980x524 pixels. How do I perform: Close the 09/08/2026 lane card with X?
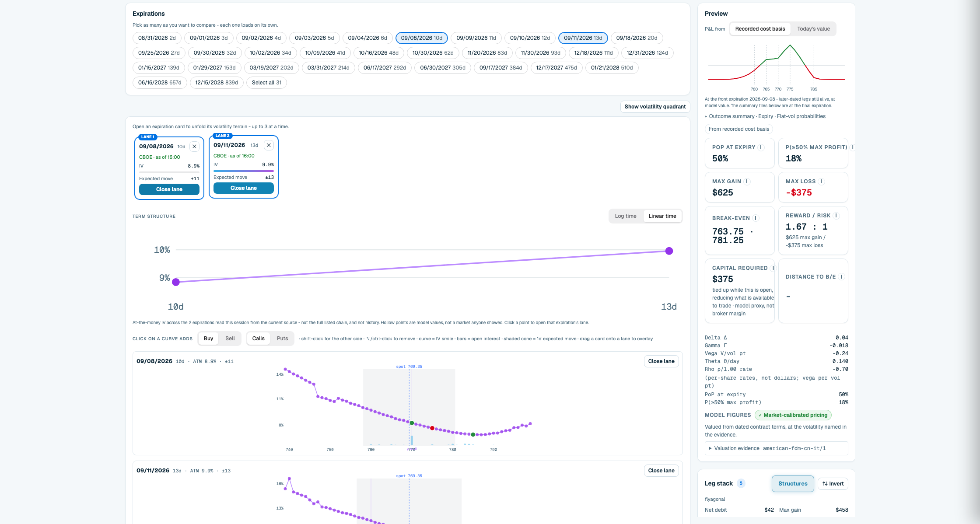(194, 147)
